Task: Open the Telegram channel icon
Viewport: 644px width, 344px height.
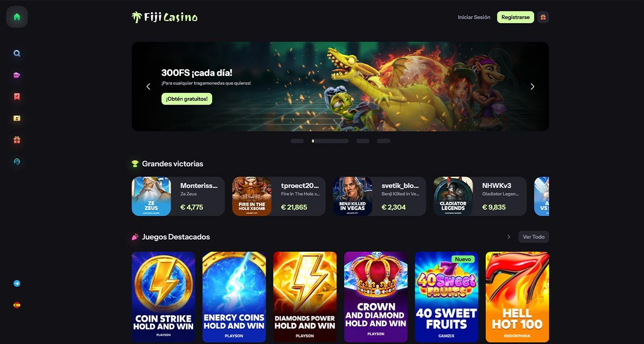Action: [17, 283]
